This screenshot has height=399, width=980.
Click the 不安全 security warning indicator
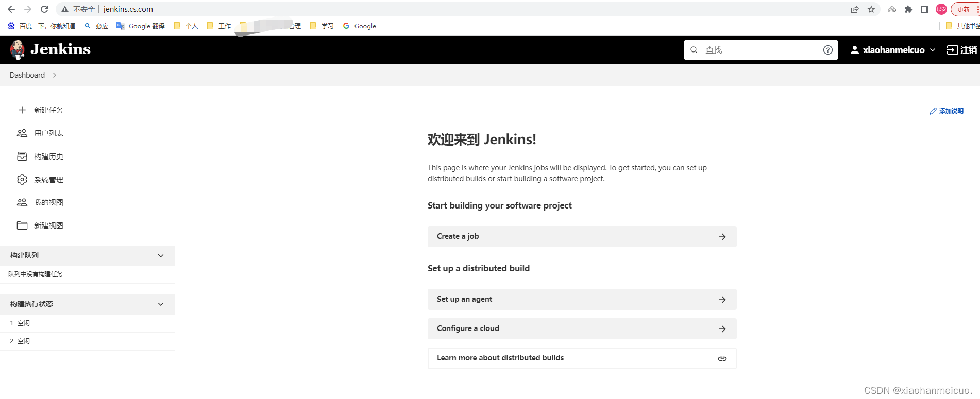point(78,9)
